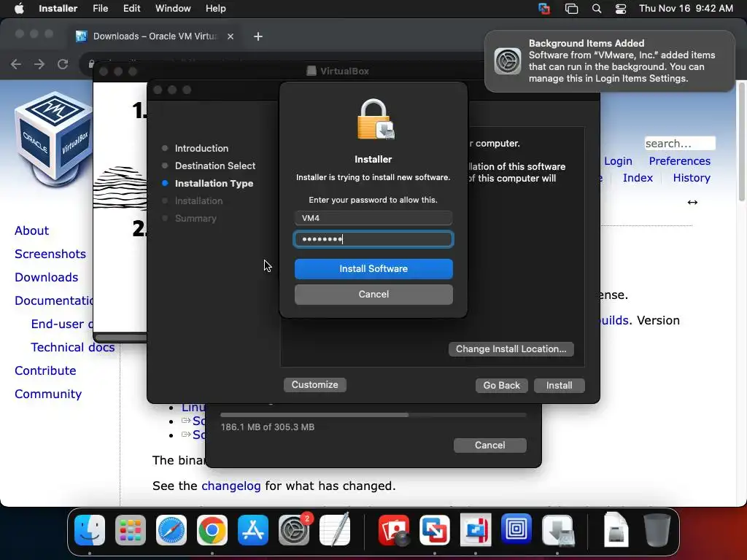This screenshot has width=747, height=560.
Task: Open the changelog link
Action: coord(231,486)
